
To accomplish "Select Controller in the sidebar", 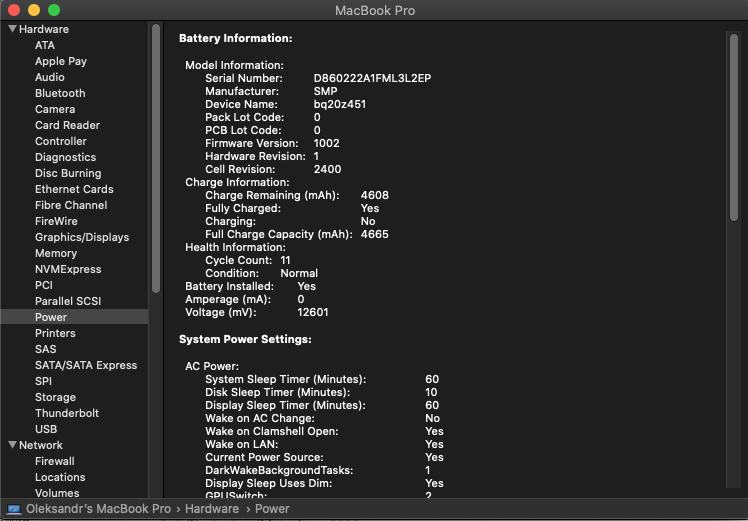I will pos(61,141).
